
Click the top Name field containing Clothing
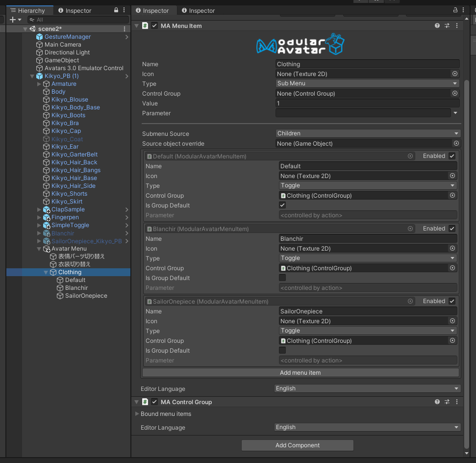point(367,64)
